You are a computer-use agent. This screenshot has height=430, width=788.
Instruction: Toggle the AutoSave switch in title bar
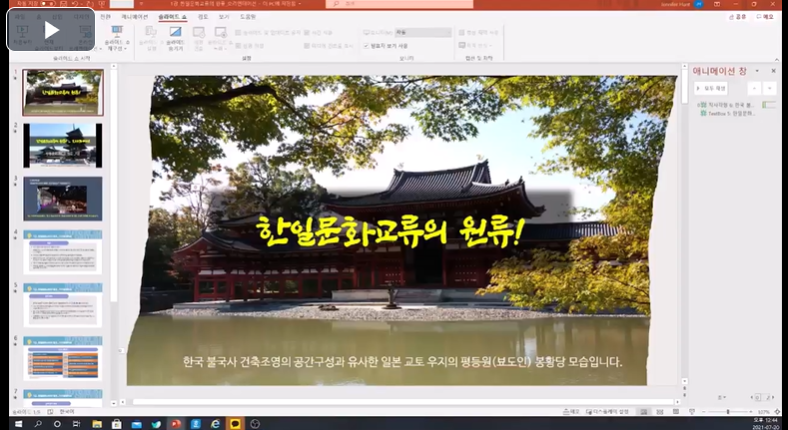pyautogui.click(x=48, y=4)
